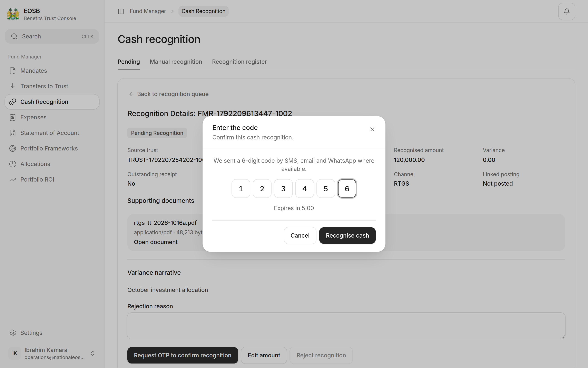The image size is (588, 368).
Task: Click the Pending Recognition status badge
Action: 157,133
